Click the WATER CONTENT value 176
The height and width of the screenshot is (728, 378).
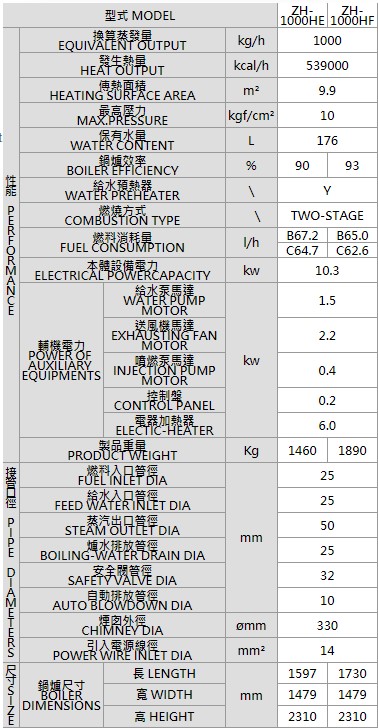tap(327, 141)
